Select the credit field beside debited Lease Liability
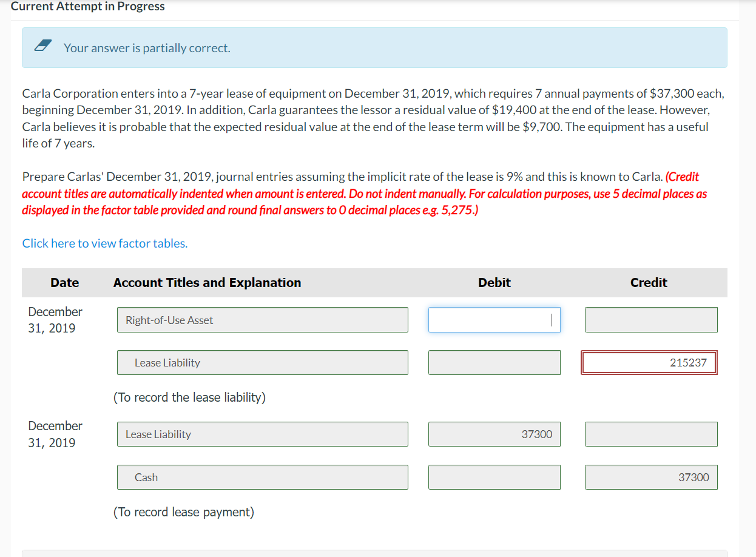The width and height of the screenshot is (756, 557). click(651, 434)
